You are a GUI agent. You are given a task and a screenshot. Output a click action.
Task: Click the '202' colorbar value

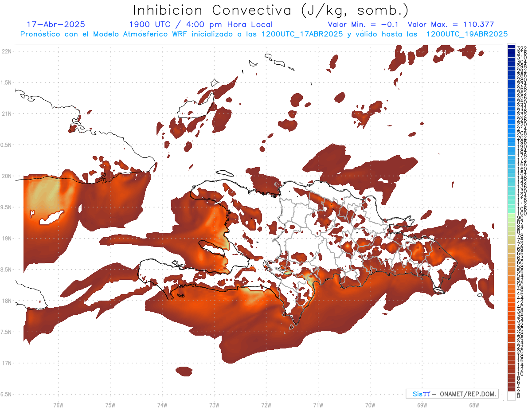pyautogui.click(x=521, y=137)
